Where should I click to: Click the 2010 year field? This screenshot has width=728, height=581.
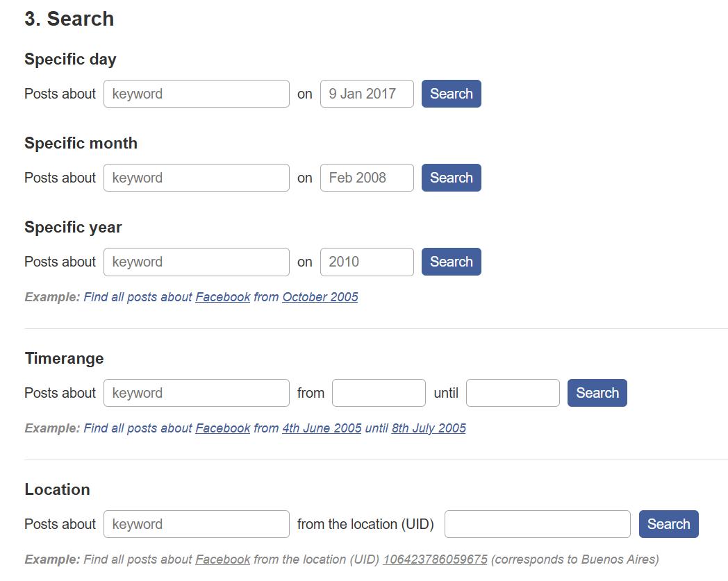(x=366, y=262)
